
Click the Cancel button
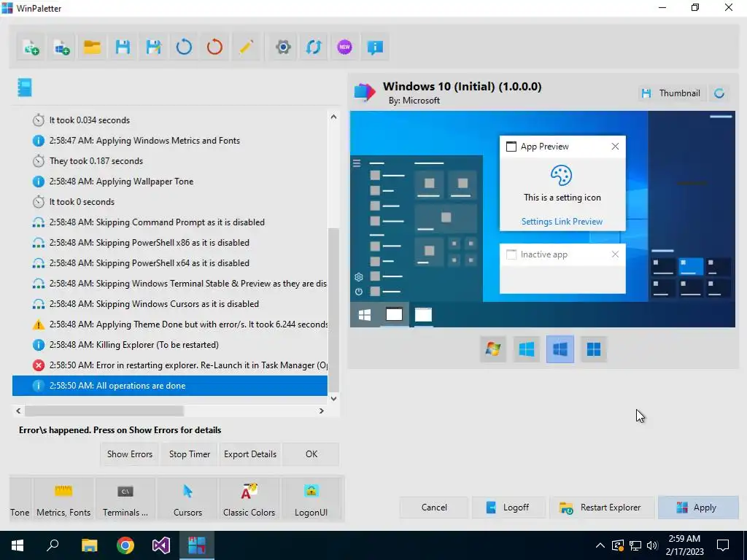[x=434, y=507]
